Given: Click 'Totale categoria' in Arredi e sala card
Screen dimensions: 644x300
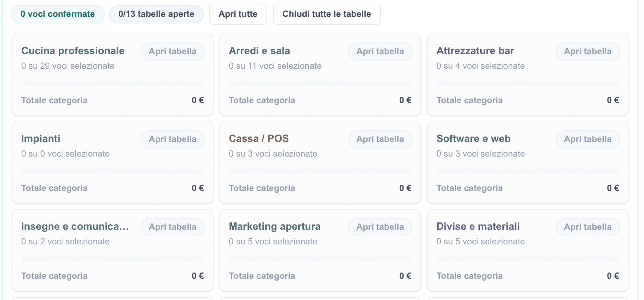Looking at the screenshot, I should pos(262,101).
